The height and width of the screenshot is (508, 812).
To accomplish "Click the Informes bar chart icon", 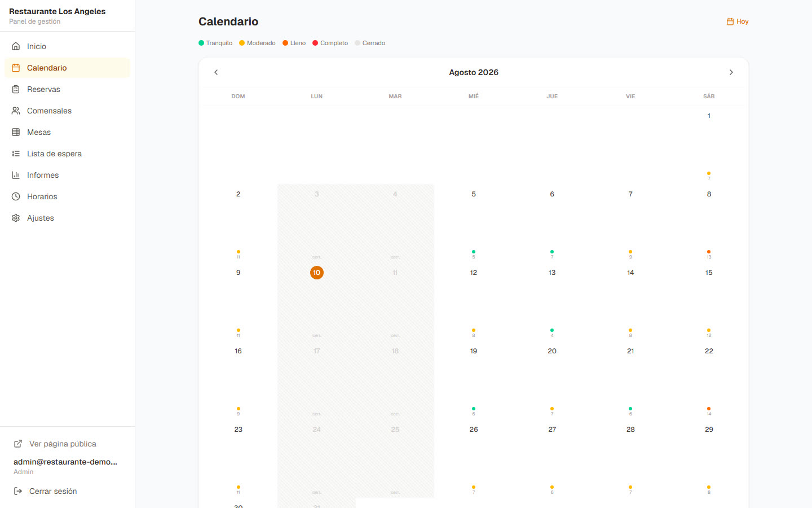I will [16, 175].
